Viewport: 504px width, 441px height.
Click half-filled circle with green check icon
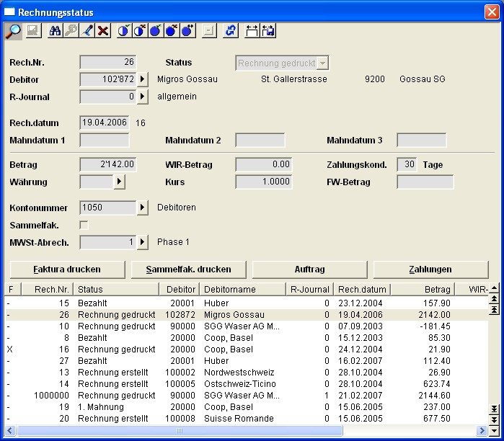(x=124, y=31)
